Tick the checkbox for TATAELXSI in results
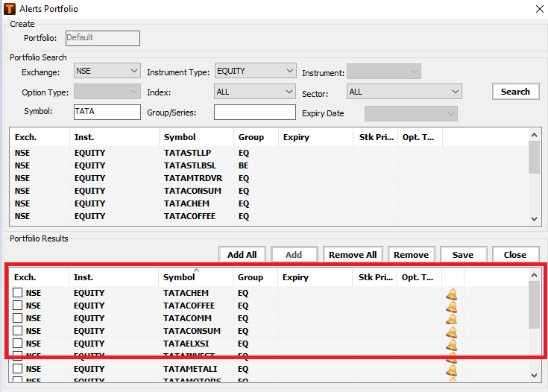 (17, 343)
